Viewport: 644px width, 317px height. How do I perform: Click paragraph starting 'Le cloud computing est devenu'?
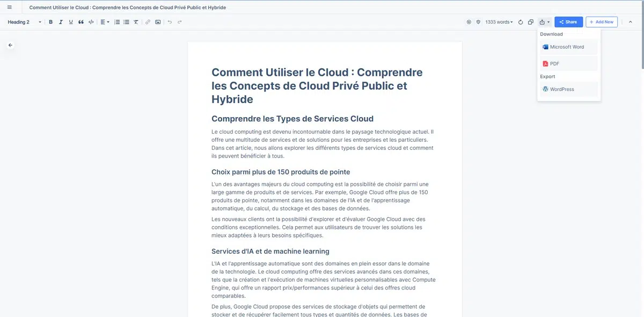[x=323, y=144]
